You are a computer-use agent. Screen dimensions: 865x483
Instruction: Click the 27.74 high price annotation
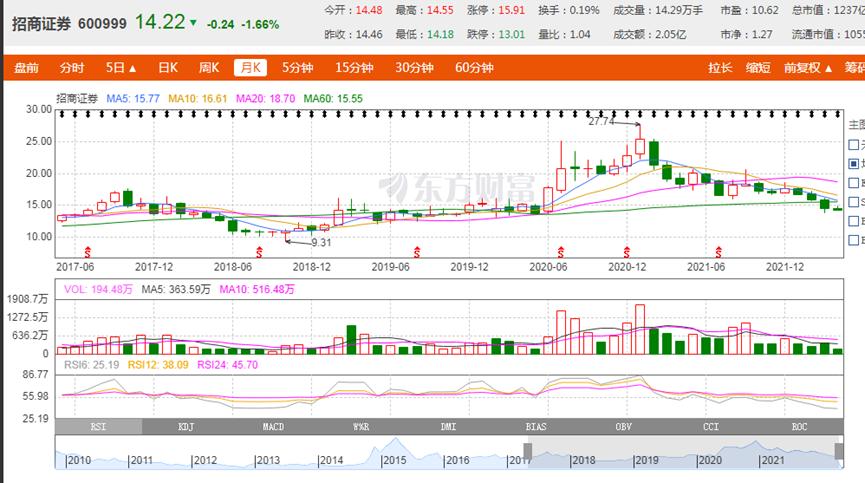click(601, 121)
